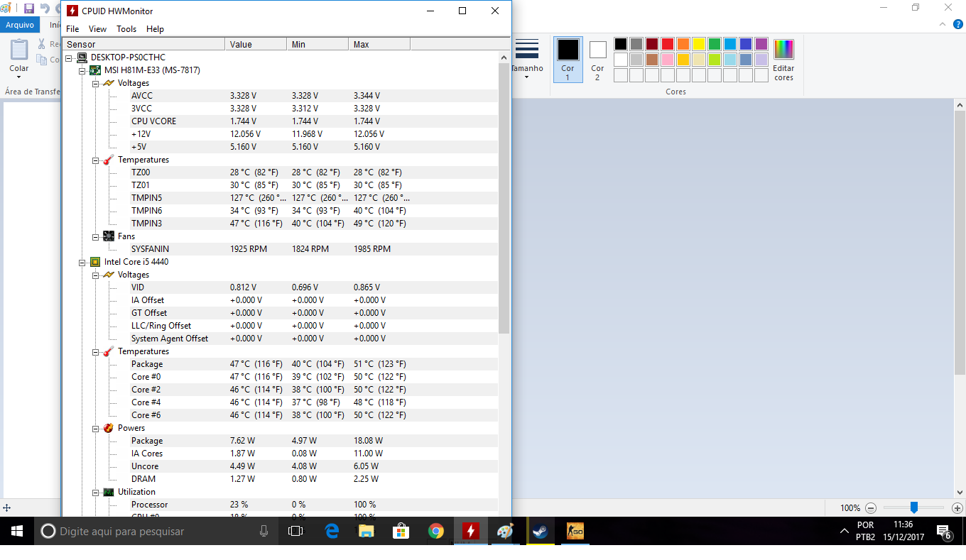This screenshot has width=966, height=560.
Task: Collapse the Intel Core i5 4440 node
Action: tap(82, 262)
